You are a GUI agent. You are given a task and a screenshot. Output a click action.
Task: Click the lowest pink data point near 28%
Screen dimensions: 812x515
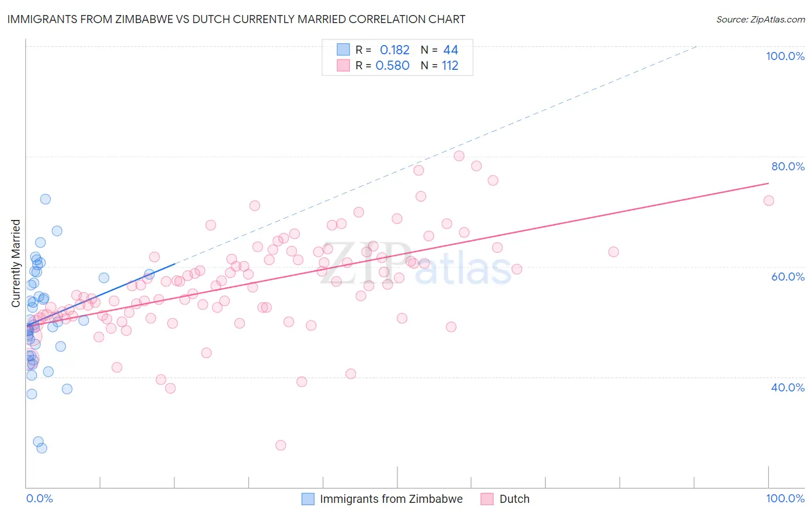click(281, 445)
